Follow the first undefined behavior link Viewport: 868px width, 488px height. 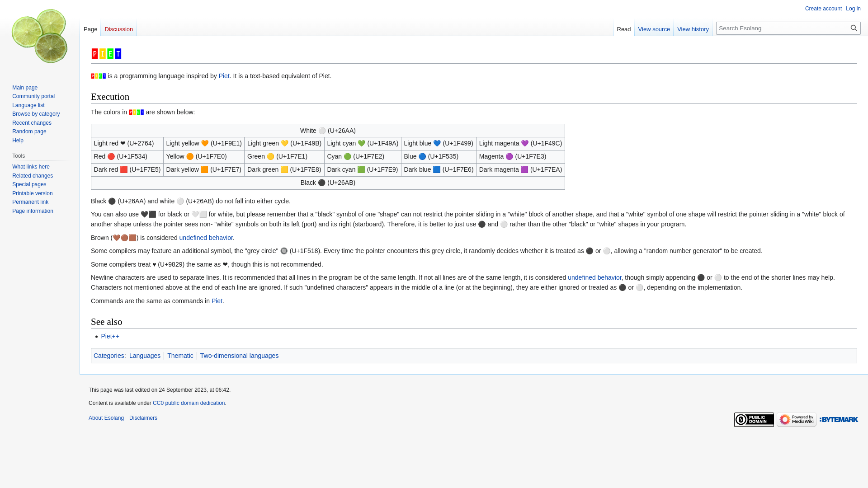click(x=206, y=238)
